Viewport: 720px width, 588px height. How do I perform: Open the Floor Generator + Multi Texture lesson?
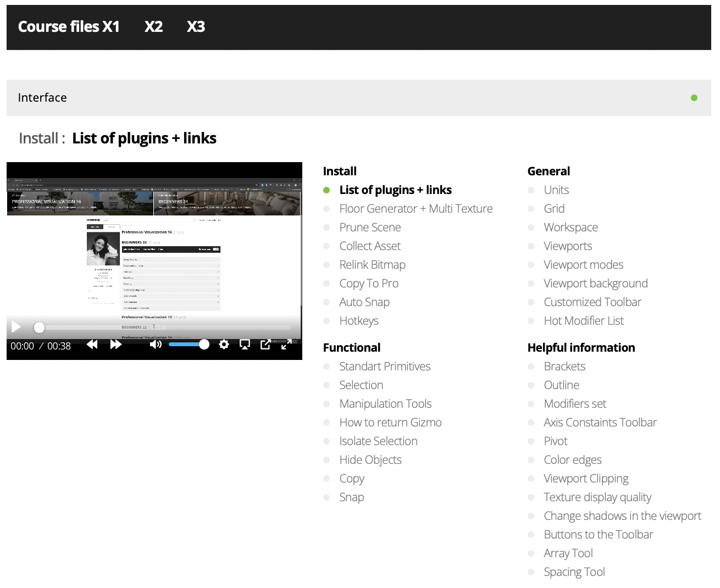[x=416, y=208]
